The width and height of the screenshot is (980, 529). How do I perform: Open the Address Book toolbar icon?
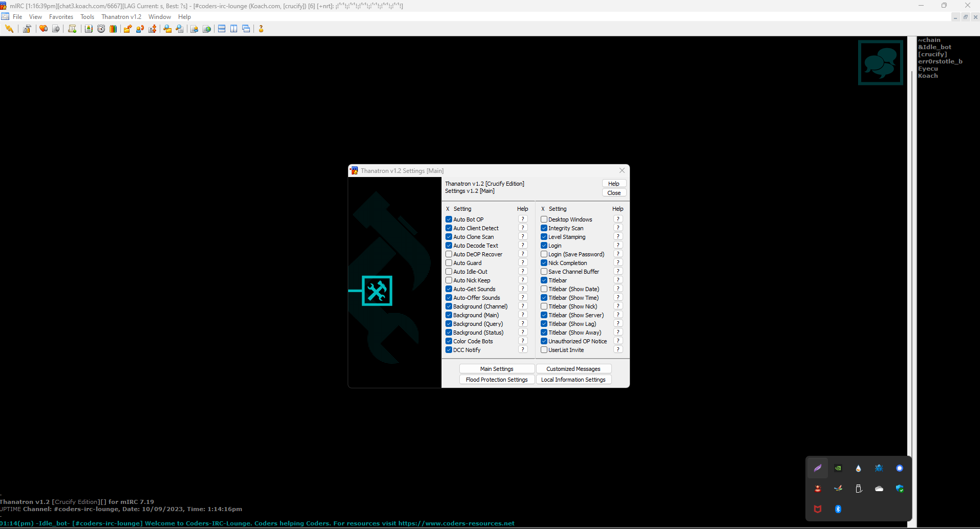click(89, 29)
